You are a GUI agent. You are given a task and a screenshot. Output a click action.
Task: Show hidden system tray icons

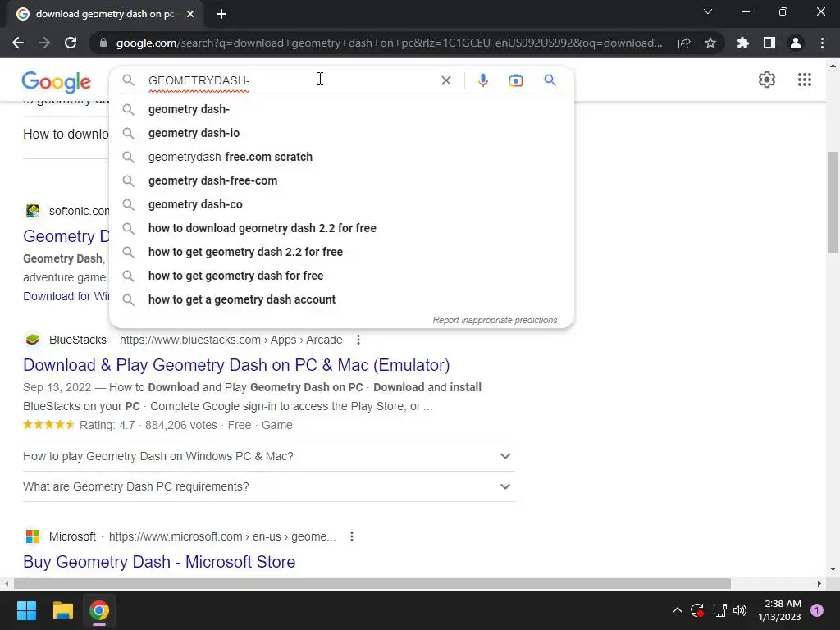(677, 610)
